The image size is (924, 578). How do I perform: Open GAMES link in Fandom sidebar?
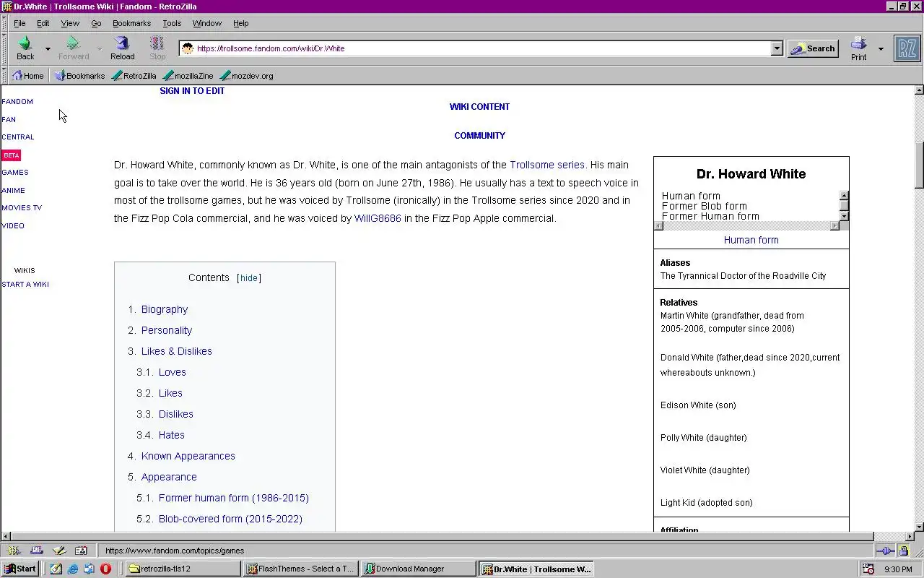coord(15,173)
